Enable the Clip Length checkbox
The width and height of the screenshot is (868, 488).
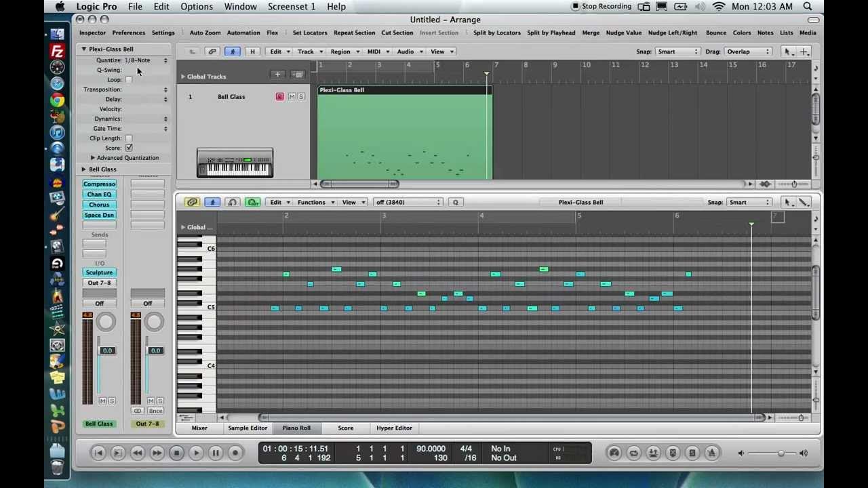[129, 138]
